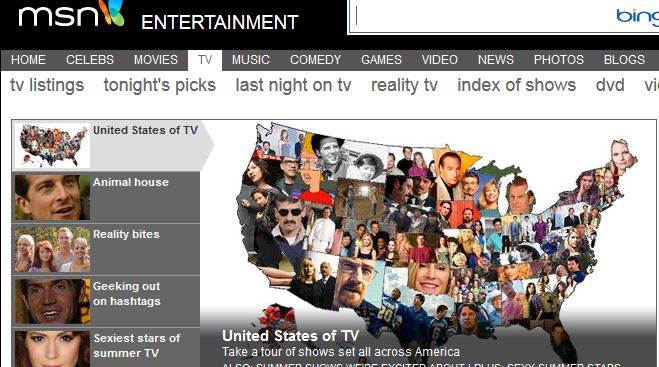This screenshot has width=659, height=367.
Task: Click the Animal house thumbnail photo
Action: click(x=52, y=198)
